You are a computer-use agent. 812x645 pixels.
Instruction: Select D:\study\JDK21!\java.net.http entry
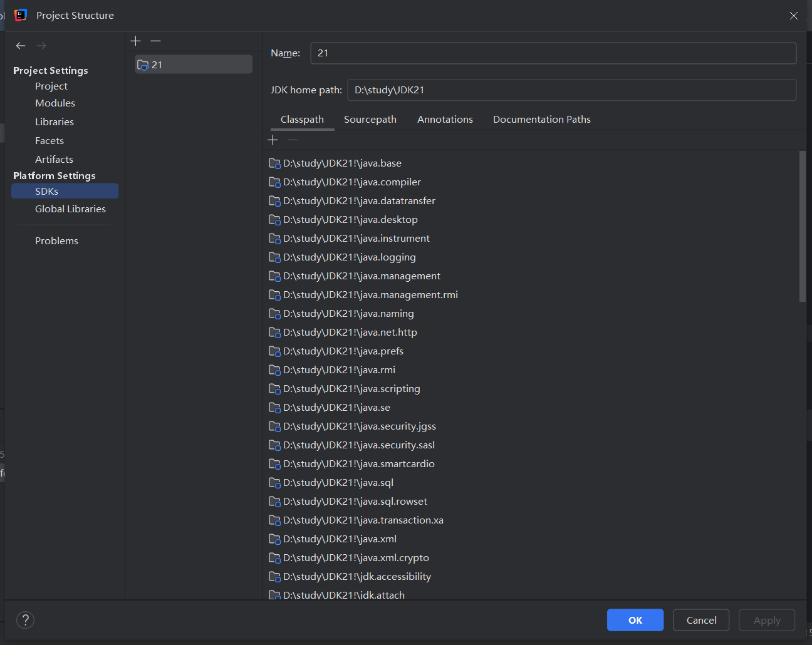[350, 333]
